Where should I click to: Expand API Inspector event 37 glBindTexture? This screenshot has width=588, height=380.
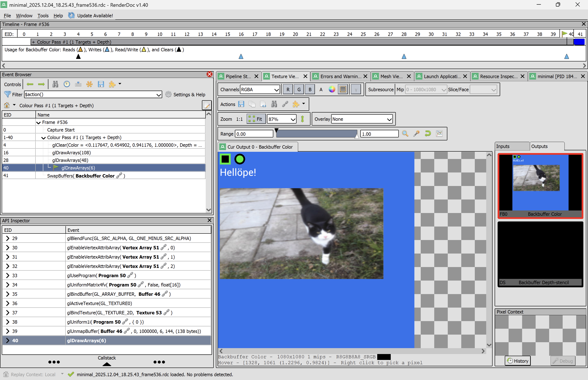point(7,313)
